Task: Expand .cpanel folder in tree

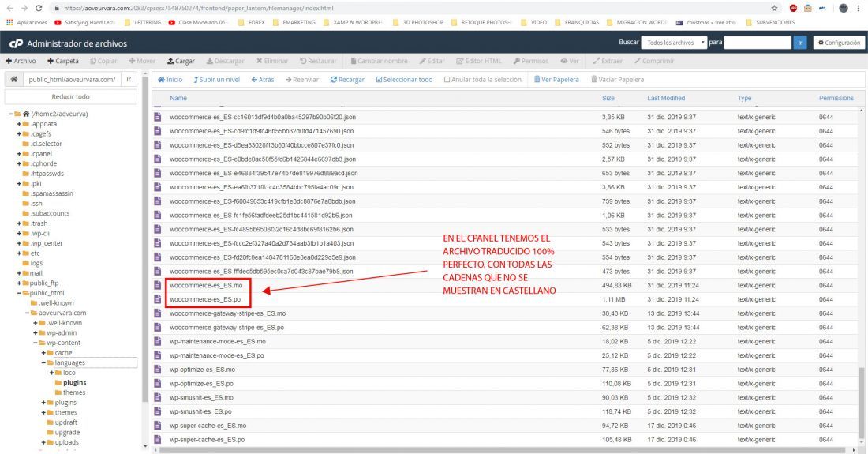Action: click(x=19, y=154)
